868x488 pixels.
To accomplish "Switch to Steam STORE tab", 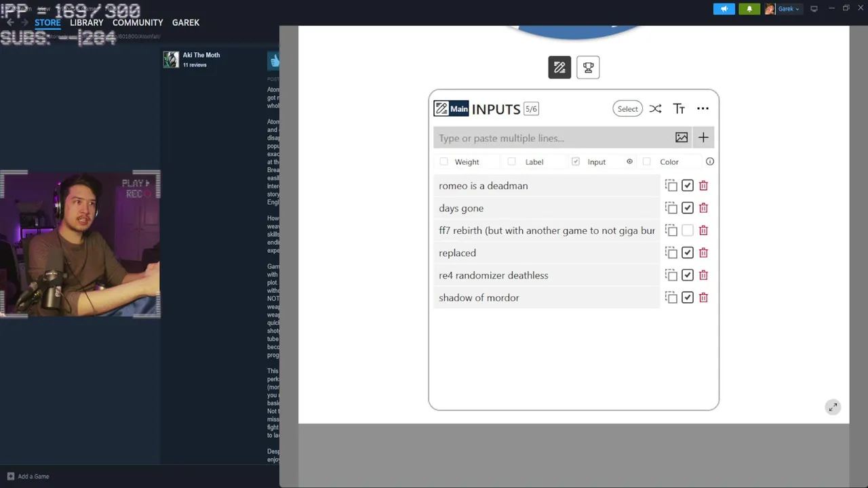I will pyautogui.click(x=47, y=22).
